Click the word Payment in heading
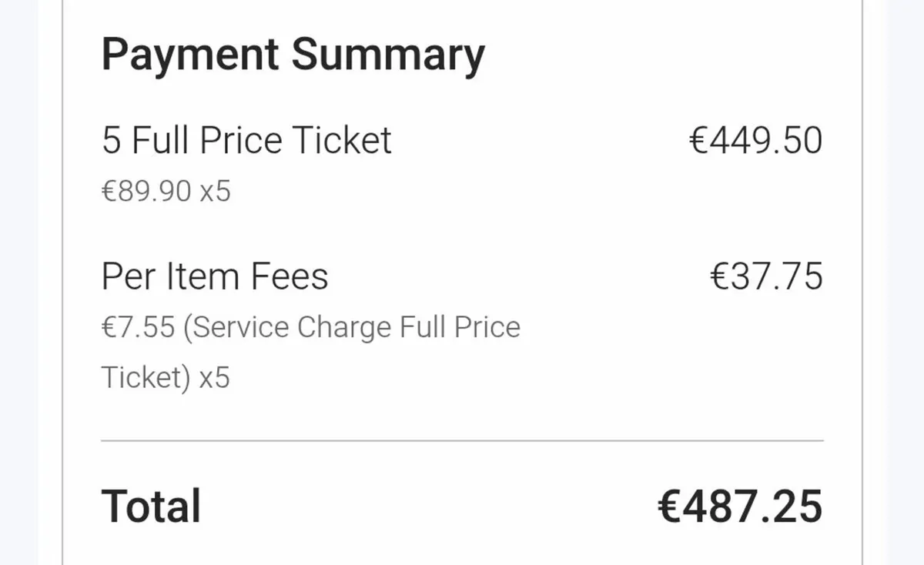This screenshot has height=565, width=924. click(190, 54)
